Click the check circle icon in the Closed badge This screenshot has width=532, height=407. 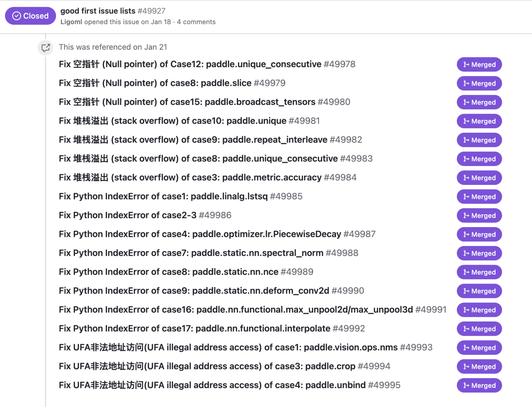pyautogui.click(x=16, y=16)
